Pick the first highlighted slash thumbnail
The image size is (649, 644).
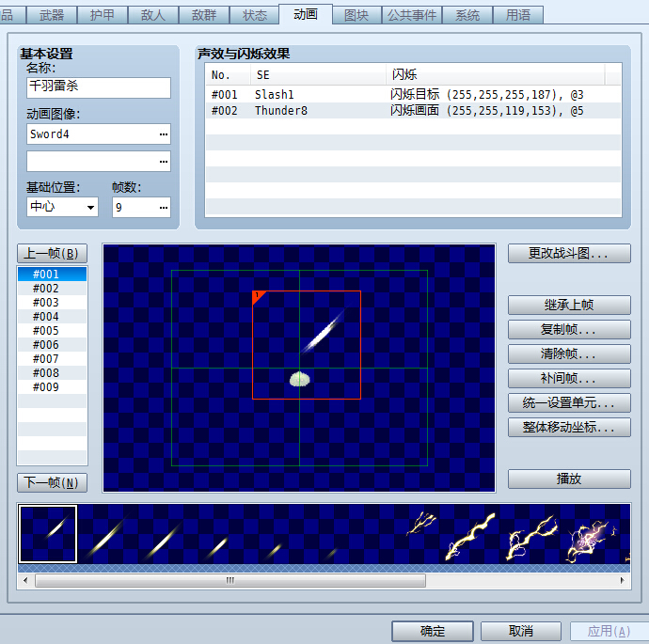click(x=48, y=534)
